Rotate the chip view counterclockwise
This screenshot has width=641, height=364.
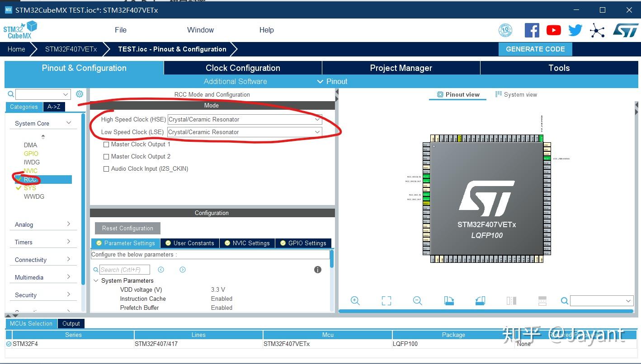coord(480,300)
